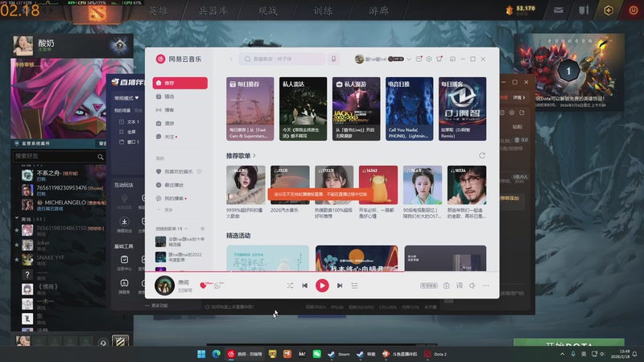Collapse 离线 offline friends group

17,219
